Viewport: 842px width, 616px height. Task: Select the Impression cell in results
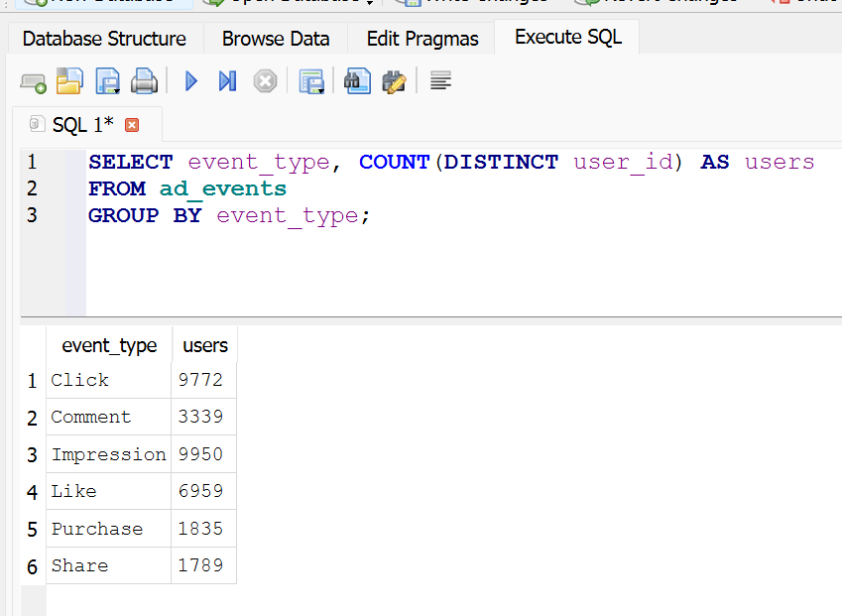tap(108, 454)
